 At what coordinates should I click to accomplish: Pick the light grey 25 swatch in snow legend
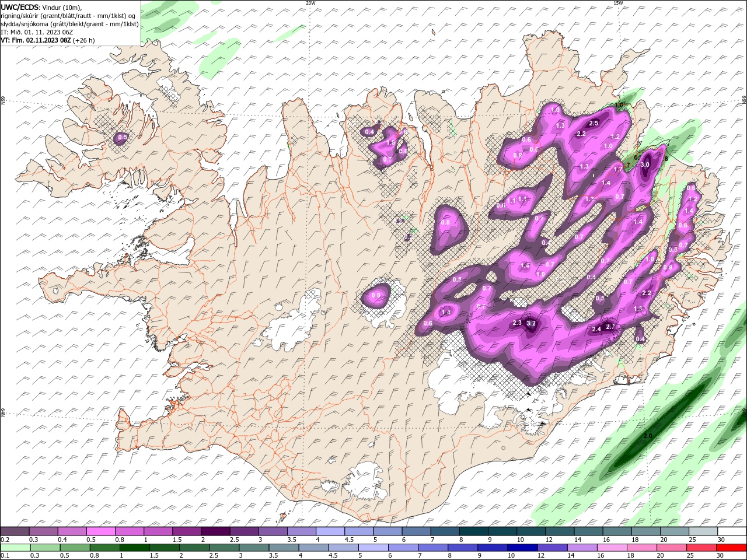(703, 531)
